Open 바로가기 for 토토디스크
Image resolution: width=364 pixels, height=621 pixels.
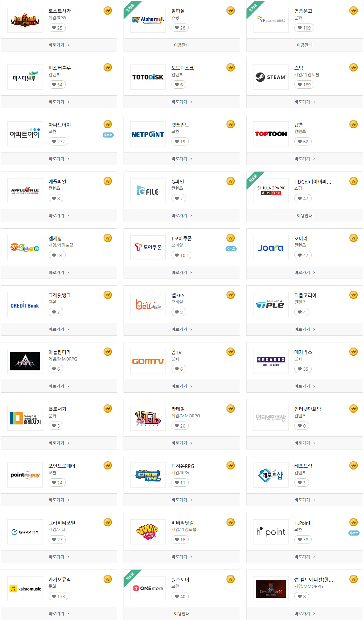(x=182, y=102)
